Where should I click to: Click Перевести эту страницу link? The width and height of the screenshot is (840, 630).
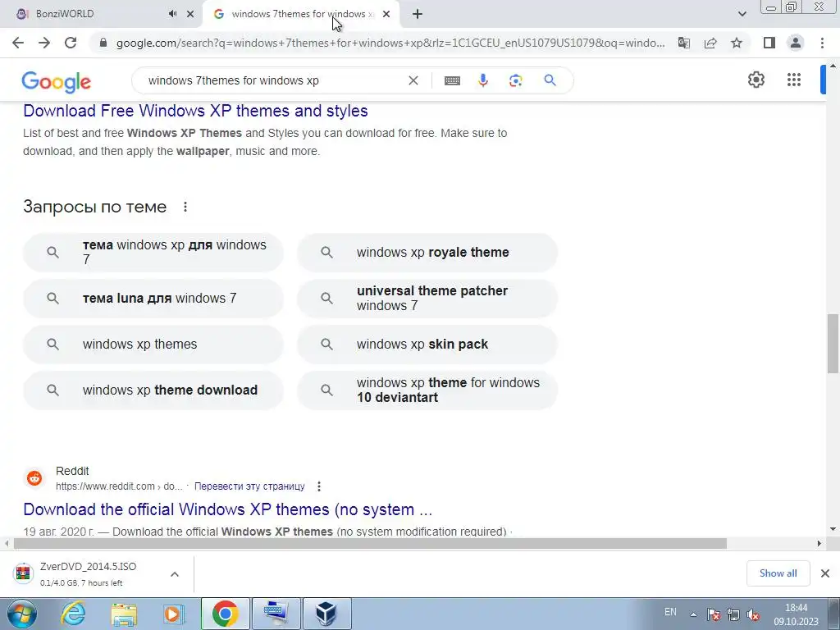coord(249,486)
